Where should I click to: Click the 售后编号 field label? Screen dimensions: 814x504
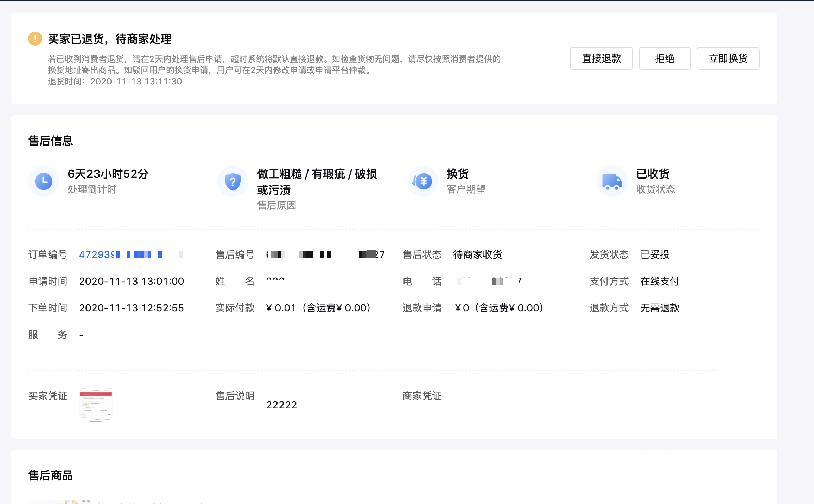pyautogui.click(x=235, y=254)
